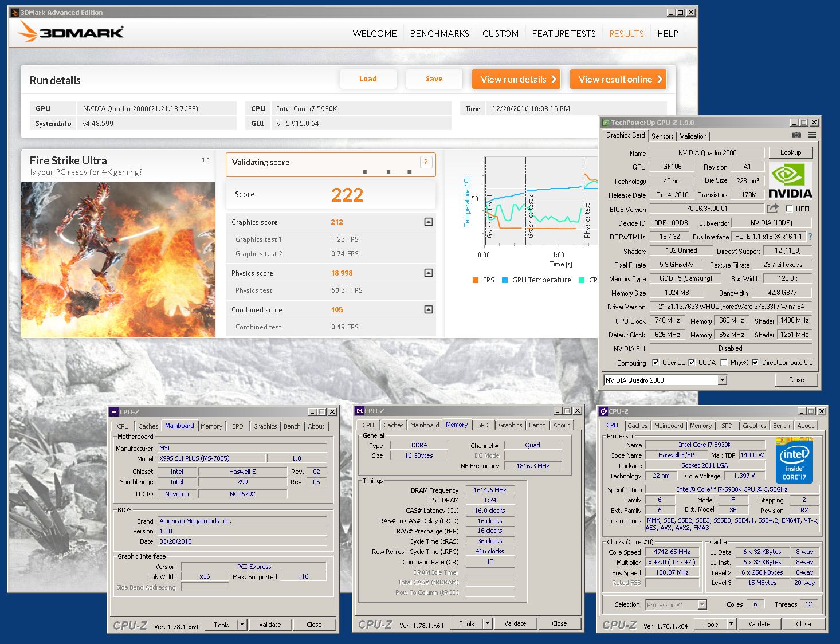Click title icon of CPU-Z CPU-tab window
This screenshot has width=840, height=644.
click(603, 411)
